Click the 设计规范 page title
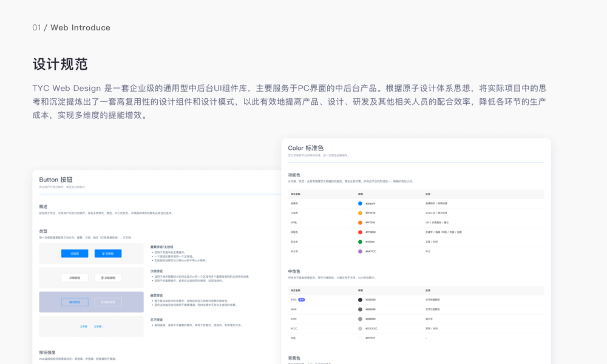This screenshot has width=607, height=364. (60, 64)
